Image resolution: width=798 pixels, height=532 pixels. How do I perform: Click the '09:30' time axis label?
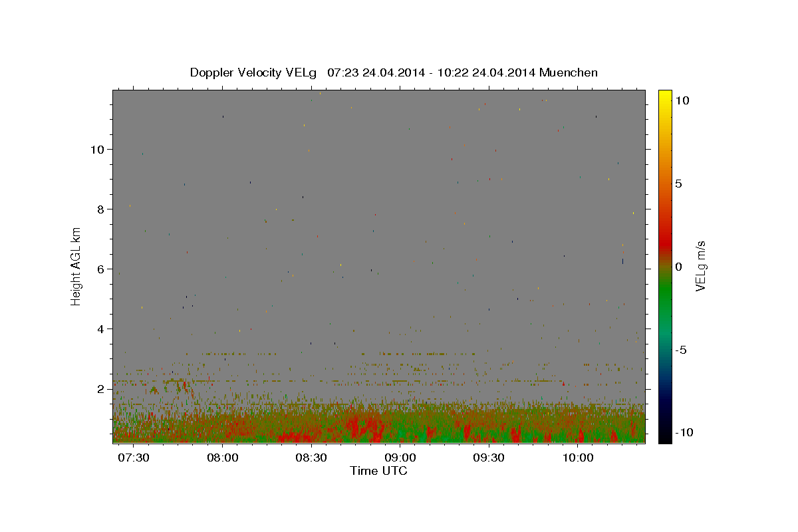pos(489,458)
